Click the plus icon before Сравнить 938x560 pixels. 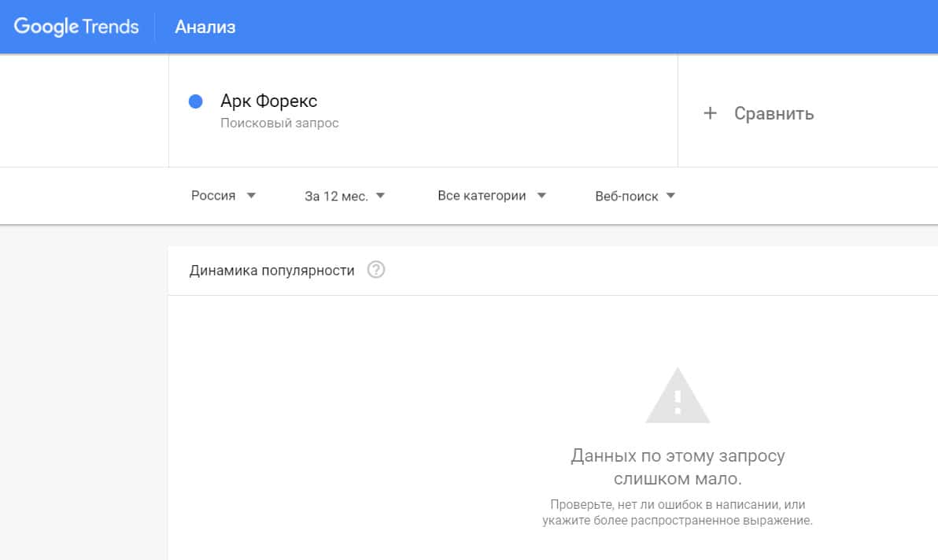tap(710, 113)
